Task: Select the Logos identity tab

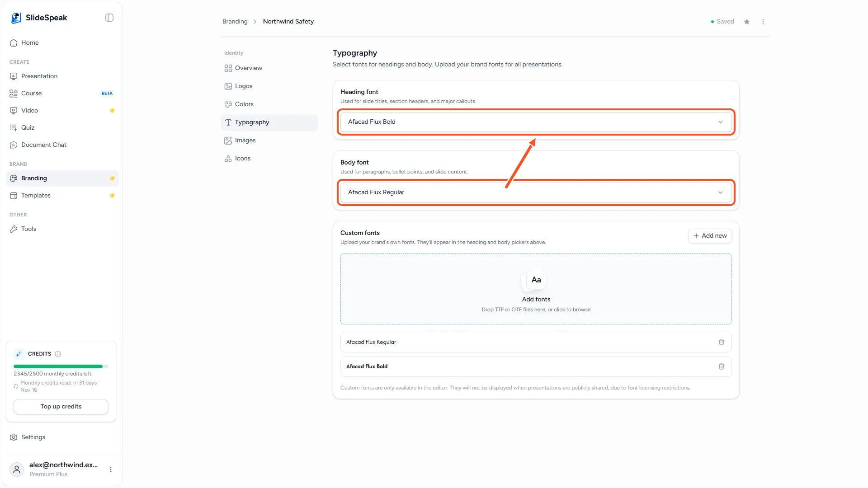Action: pyautogui.click(x=269, y=86)
